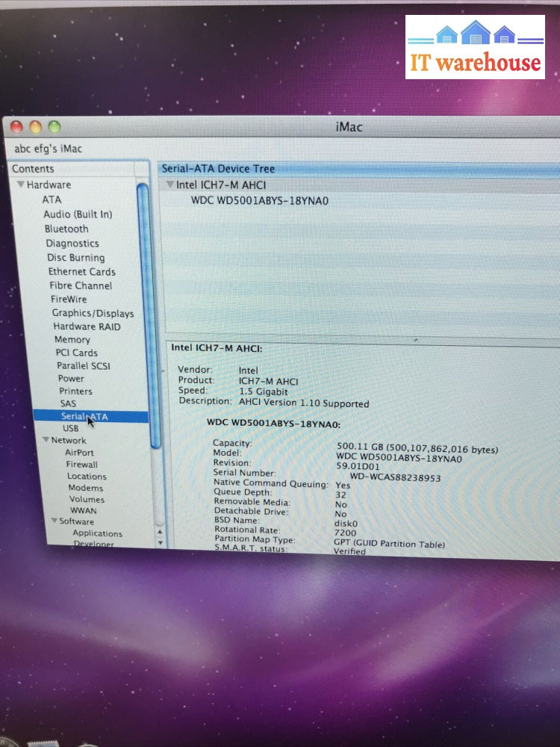560x747 pixels.
Task: Collapse the Hardware disclosure triangle
Action: (21, 185)
